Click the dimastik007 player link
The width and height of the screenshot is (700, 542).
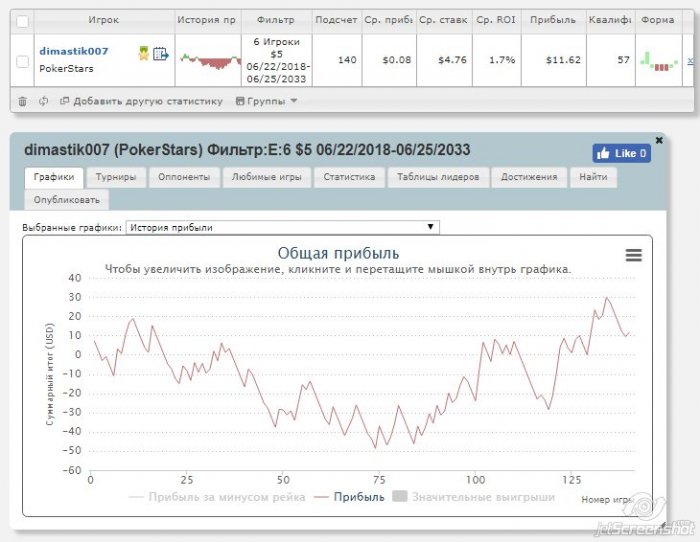tap(74, 51)
